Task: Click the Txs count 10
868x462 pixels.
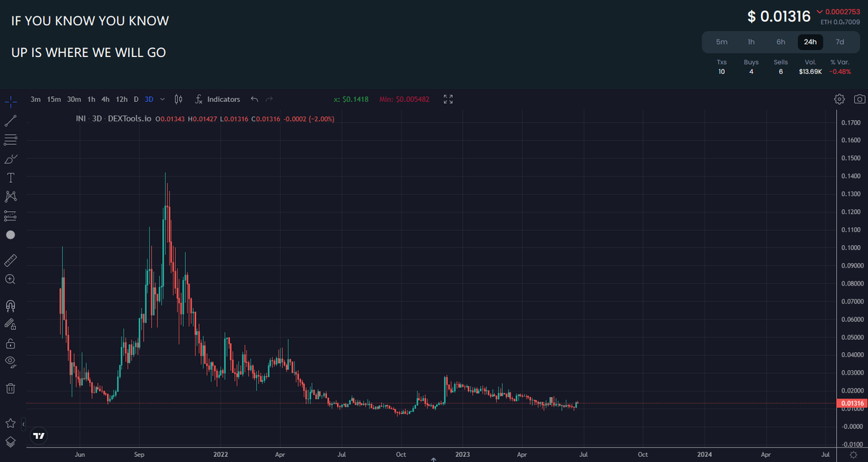Action: [x=721, y=72]
